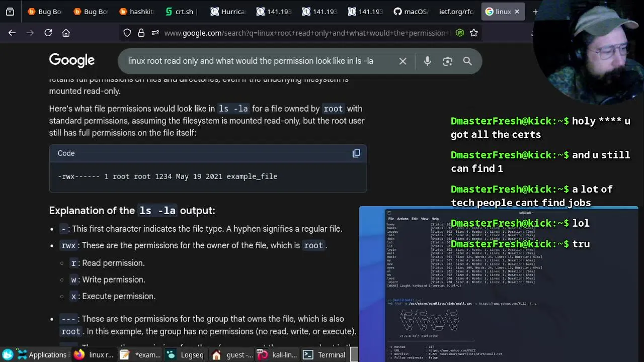Click the address bar URL field
The width and height of the screenshot is (644, 362).
click(x=307, y=33)
